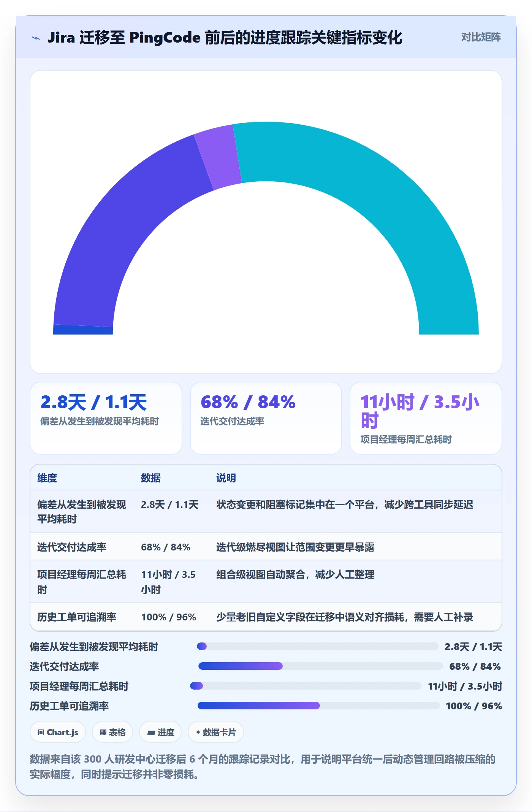Click the 项目经理每周汇总耗时 caption in the stat card
Image resolution: width=532 pixels, height=812 pixels.
406,439
